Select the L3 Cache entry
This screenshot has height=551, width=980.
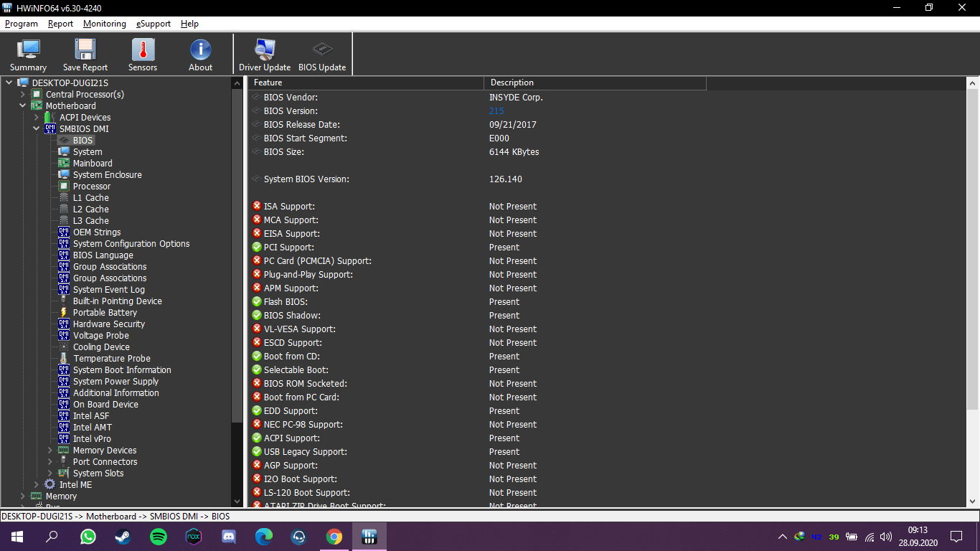[x=91, y=220]
